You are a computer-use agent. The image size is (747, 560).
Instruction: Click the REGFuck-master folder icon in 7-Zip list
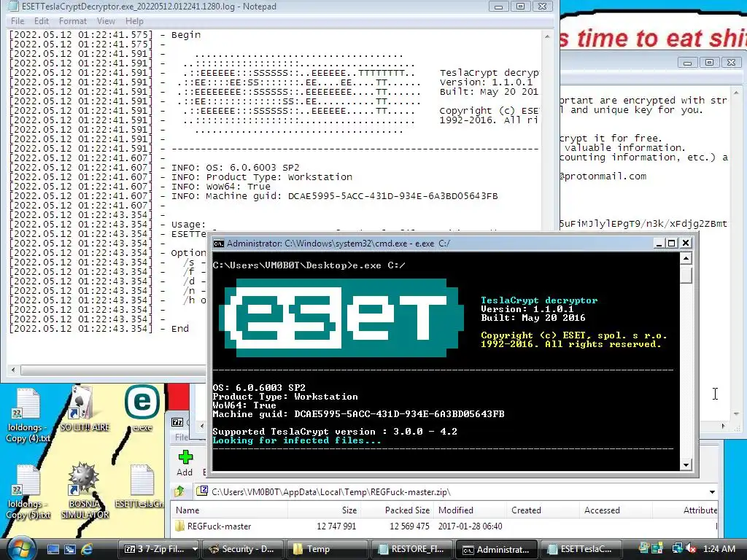point(180,526)
